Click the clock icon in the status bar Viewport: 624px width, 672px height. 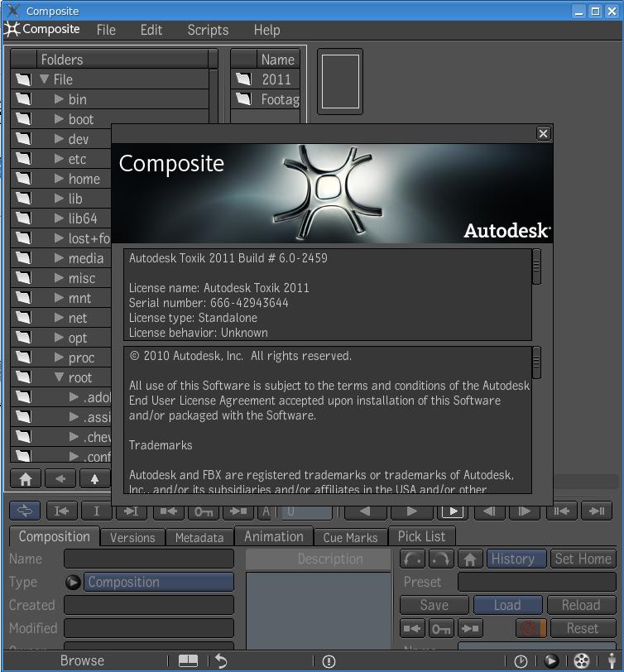pyautogui.click(x=521, y=661)
